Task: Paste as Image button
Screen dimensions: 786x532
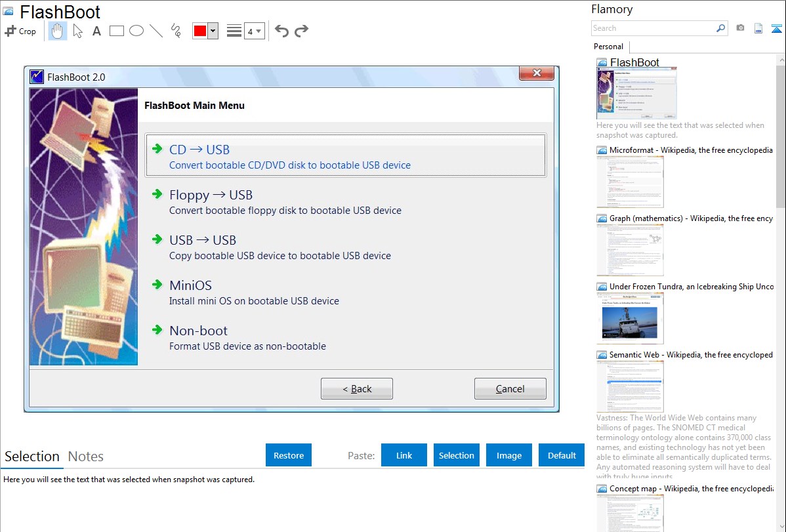Action: [508, 455]
